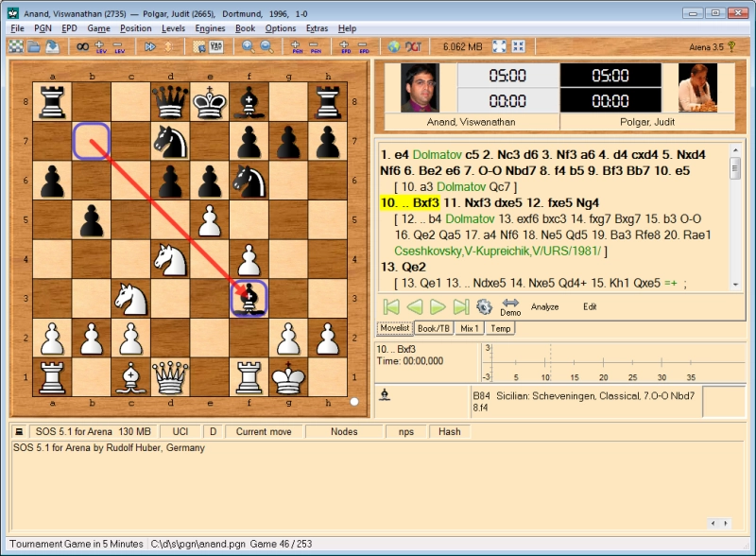The image size is (756, 556).
Task: Click the minus PGN icon
Action: [x=315, y=47]
